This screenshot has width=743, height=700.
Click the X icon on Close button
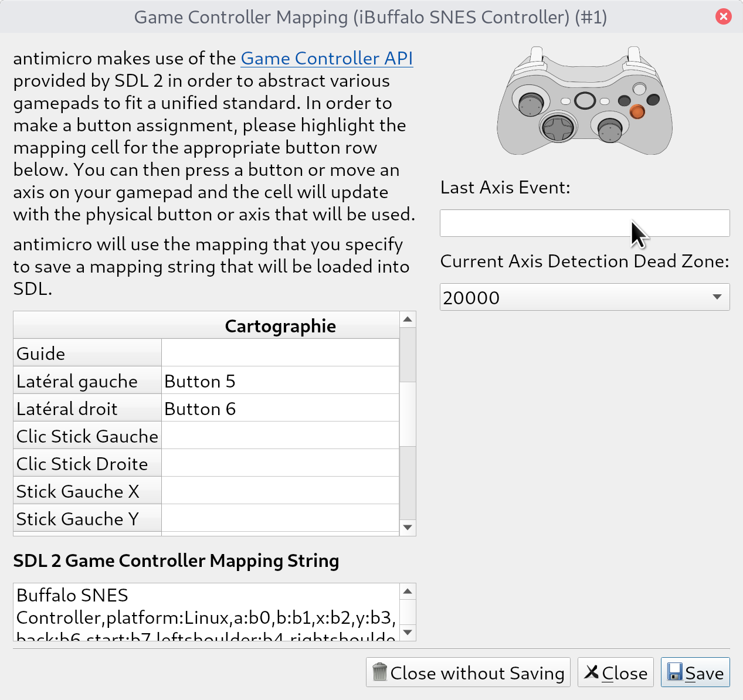pyautogui.click(x=592, y=672)
